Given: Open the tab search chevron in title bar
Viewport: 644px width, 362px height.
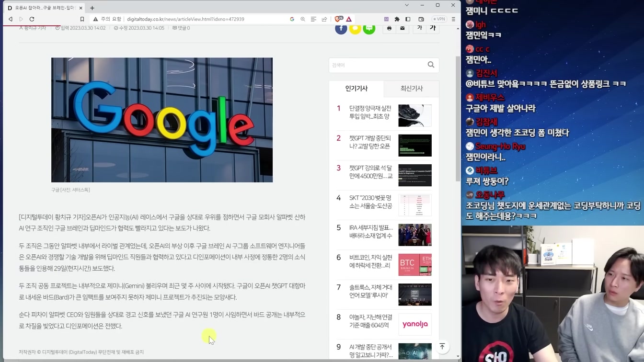Looking at the screenshot, I should click(x=407, y=5).
